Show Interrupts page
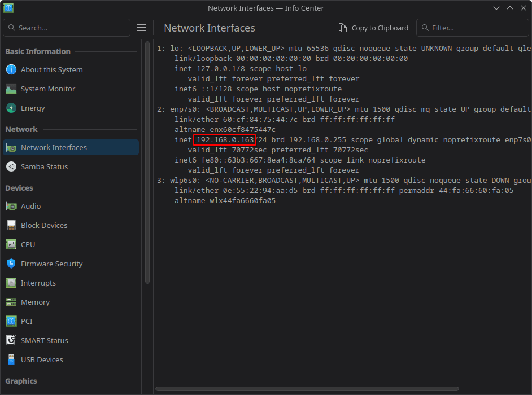The height and width of the screenshot is (395, 532). [71, 283]
